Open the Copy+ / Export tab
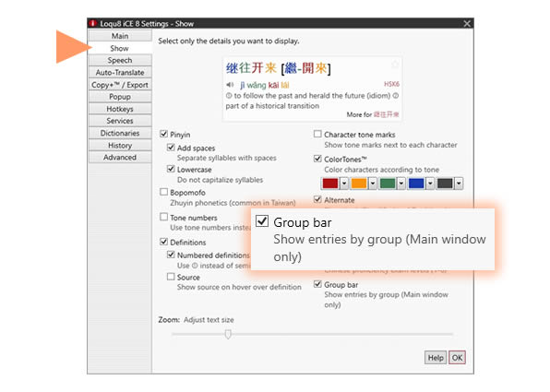The height and width of the screenshot is (392, 550). 120,85
